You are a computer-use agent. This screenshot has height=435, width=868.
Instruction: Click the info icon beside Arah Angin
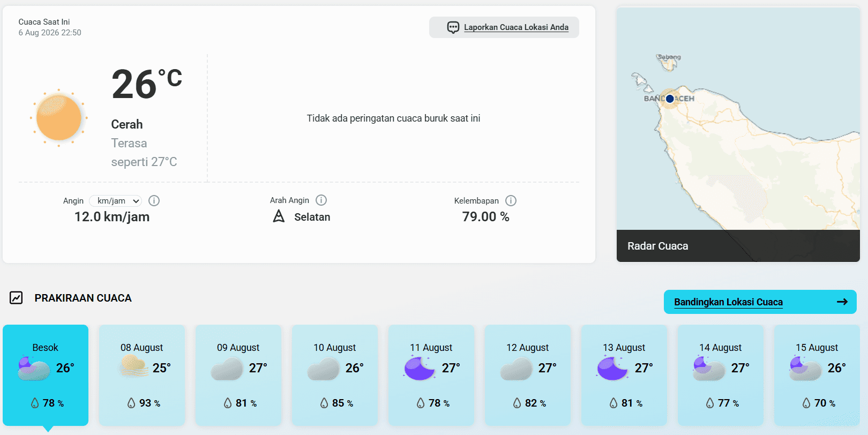point(321,200)
